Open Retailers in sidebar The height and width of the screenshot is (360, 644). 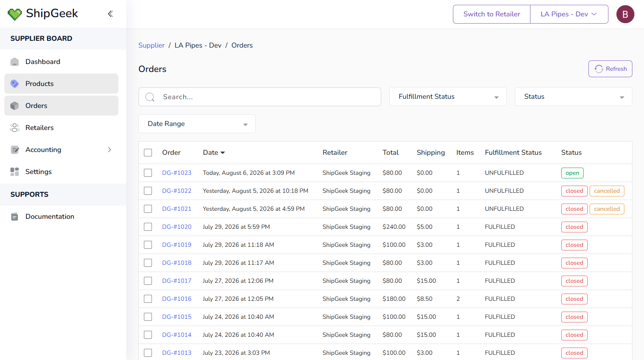[61, 128]
